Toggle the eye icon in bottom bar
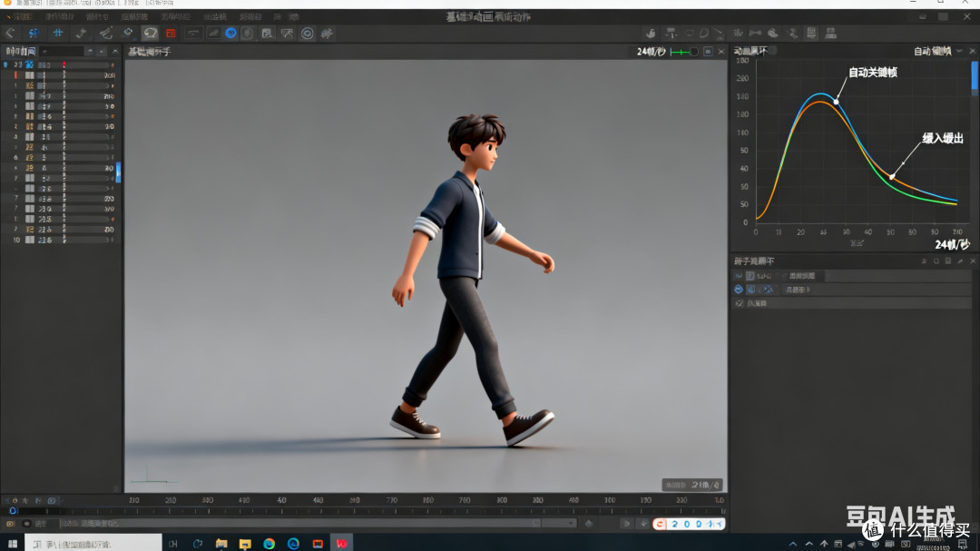Viewport: 980px width, 551px height. [26, 524]
